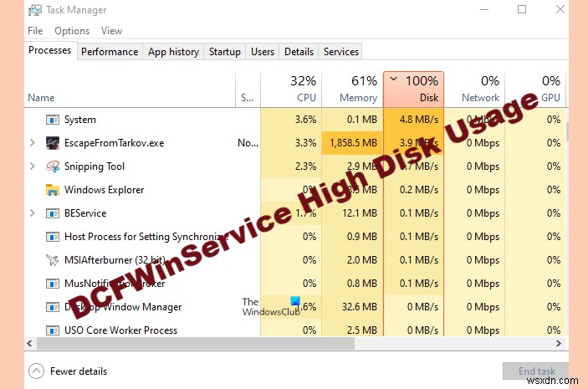
Task: Switch to the App history tab
Action: (x=173, y=52)
